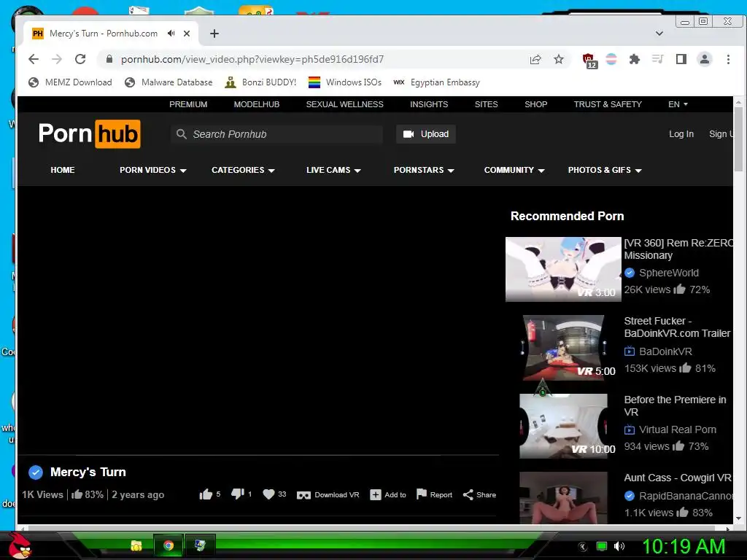Open the MEMZ Download bookmark

70,82
